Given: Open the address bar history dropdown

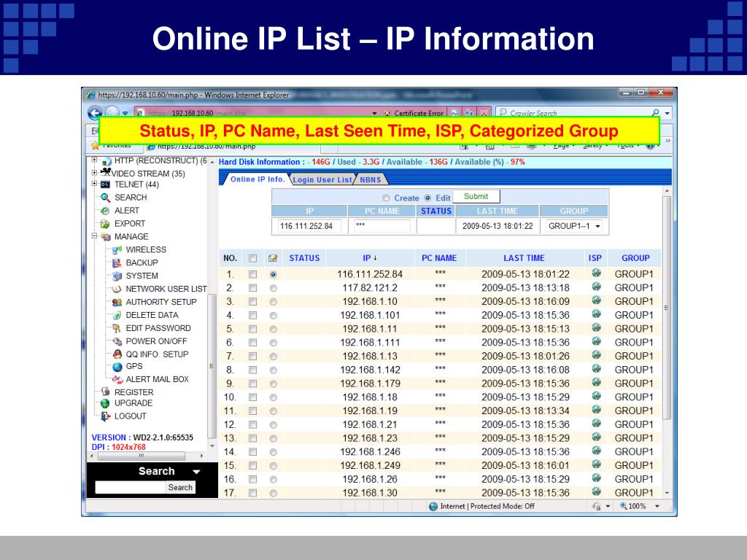Looking at the screenshot, I should 374,113.
